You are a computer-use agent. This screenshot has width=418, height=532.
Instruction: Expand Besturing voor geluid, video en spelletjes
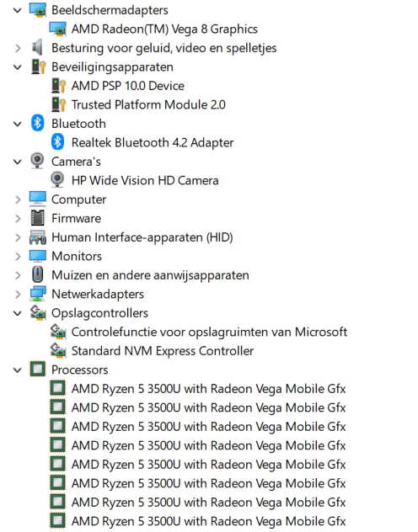tap(18, 48)
